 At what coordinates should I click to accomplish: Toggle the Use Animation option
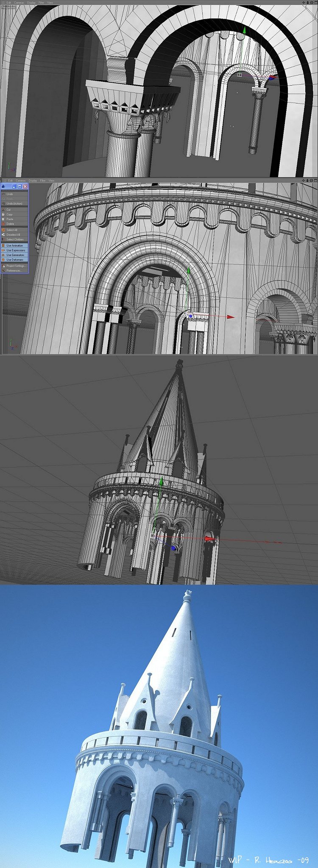tap(14, 245)
